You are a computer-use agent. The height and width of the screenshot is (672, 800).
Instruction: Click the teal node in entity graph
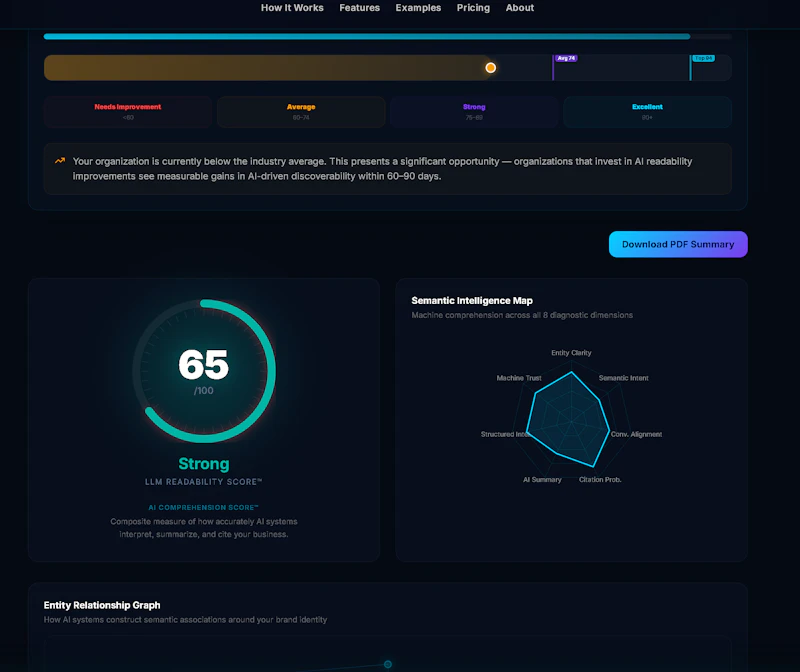click(x=388, y=664)
